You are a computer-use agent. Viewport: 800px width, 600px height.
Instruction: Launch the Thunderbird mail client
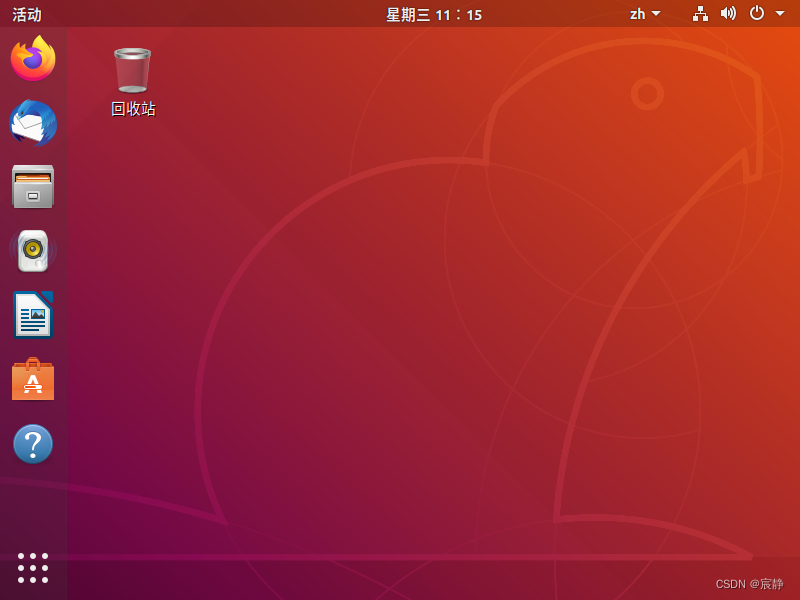click(x=33, y=122)
